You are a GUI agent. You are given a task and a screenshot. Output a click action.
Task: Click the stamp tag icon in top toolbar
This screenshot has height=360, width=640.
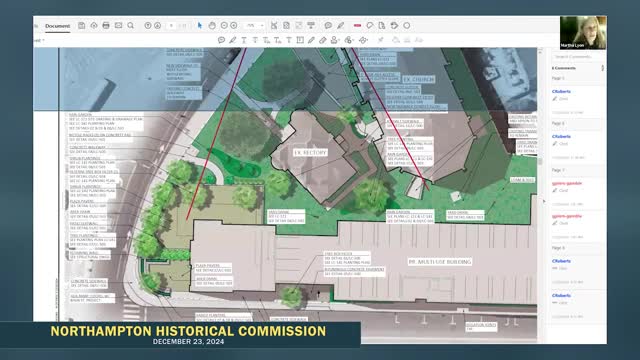(370, 25)
